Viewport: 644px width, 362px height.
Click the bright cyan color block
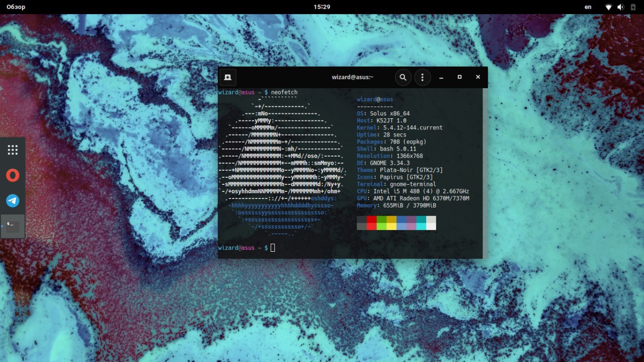(421, 227)
